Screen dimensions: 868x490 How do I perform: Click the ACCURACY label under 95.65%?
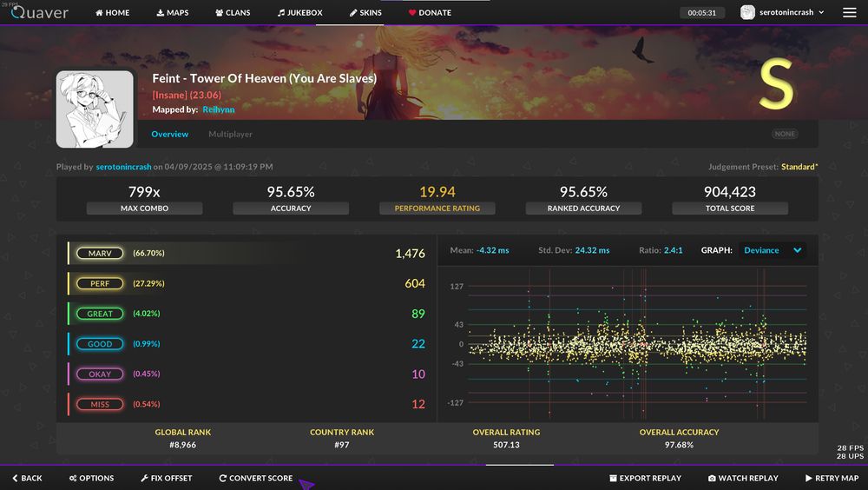tap(291, 209)
